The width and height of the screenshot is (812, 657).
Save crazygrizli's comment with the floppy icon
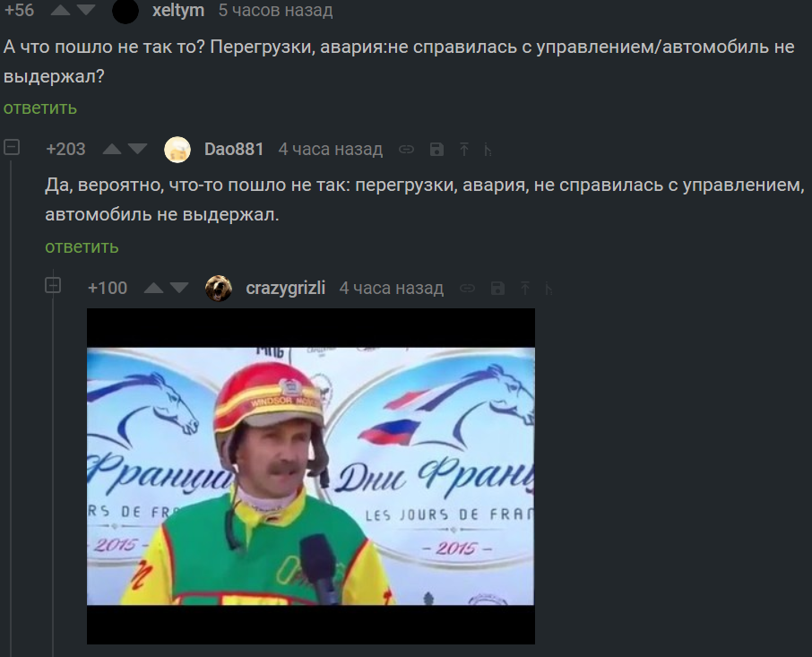497,289
